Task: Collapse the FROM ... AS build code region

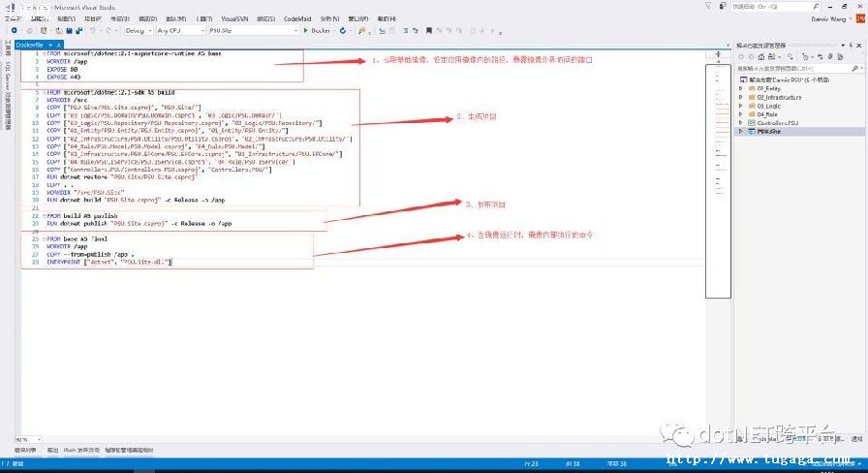Action: pos(45,92)
